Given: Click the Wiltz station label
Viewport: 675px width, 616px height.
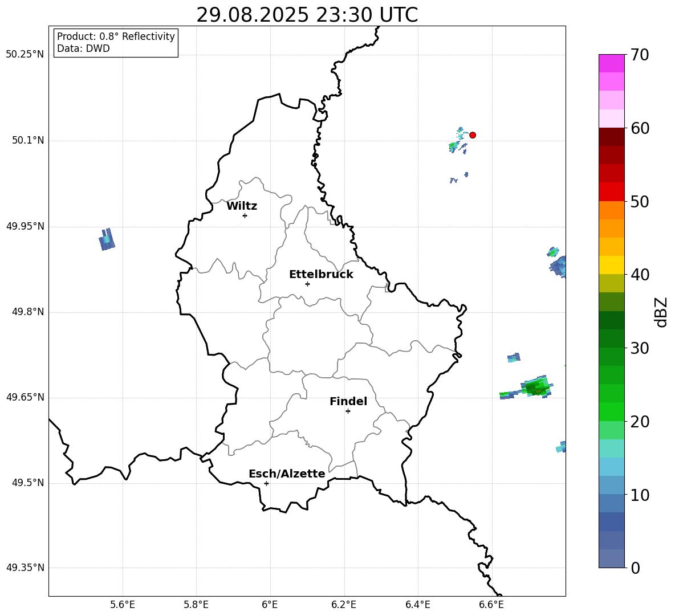Looking at the screenshot, I should click(242, 206).
